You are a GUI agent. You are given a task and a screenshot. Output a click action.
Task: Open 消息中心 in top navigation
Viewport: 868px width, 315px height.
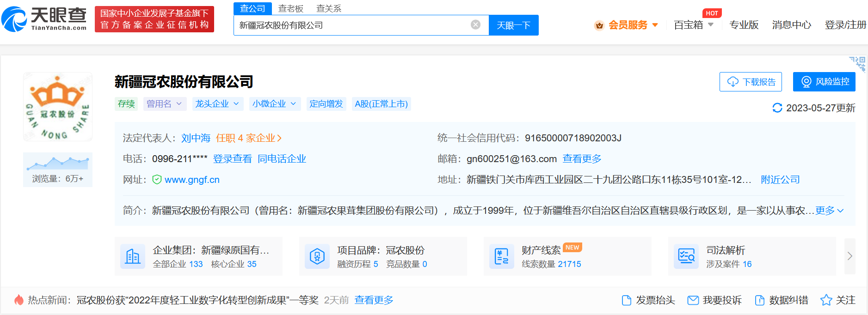click(791, 25)
